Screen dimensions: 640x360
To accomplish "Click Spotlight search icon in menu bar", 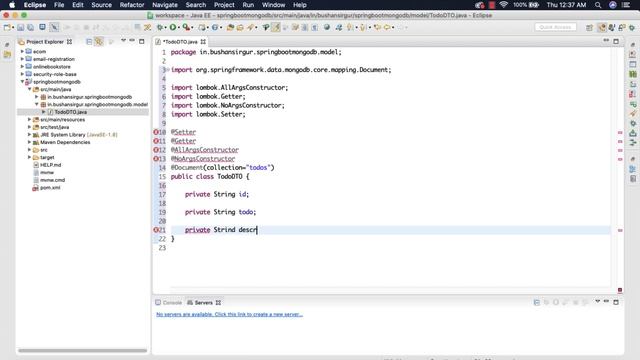I will tap(598, 5).
